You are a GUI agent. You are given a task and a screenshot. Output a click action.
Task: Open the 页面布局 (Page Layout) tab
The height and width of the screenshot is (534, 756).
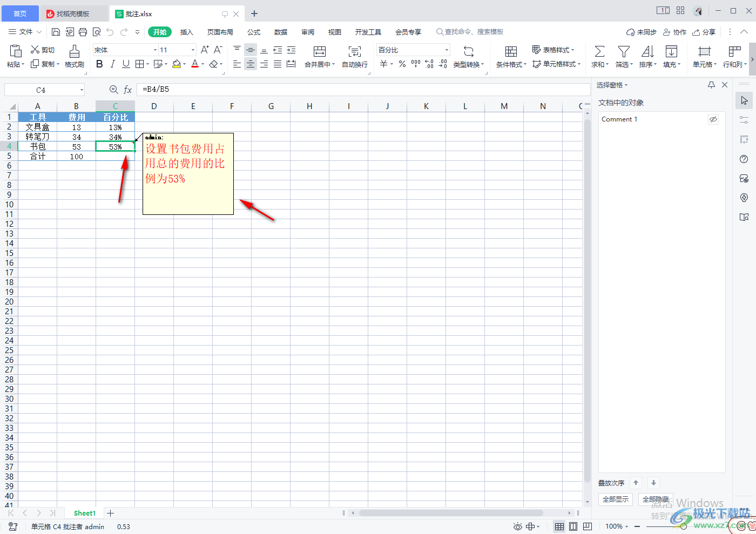tap(220, 32)
